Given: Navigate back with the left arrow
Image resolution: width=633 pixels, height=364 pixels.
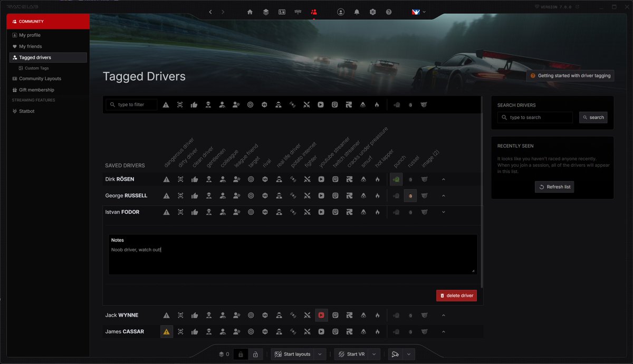Looking at the screenshot, I should pyautogui.click(x=210, y=12).
